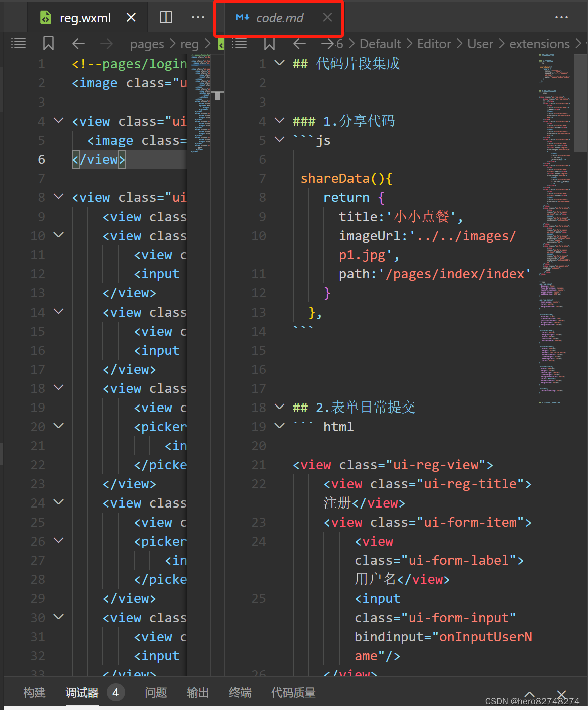Navigate back in right editor

(299, 44)
